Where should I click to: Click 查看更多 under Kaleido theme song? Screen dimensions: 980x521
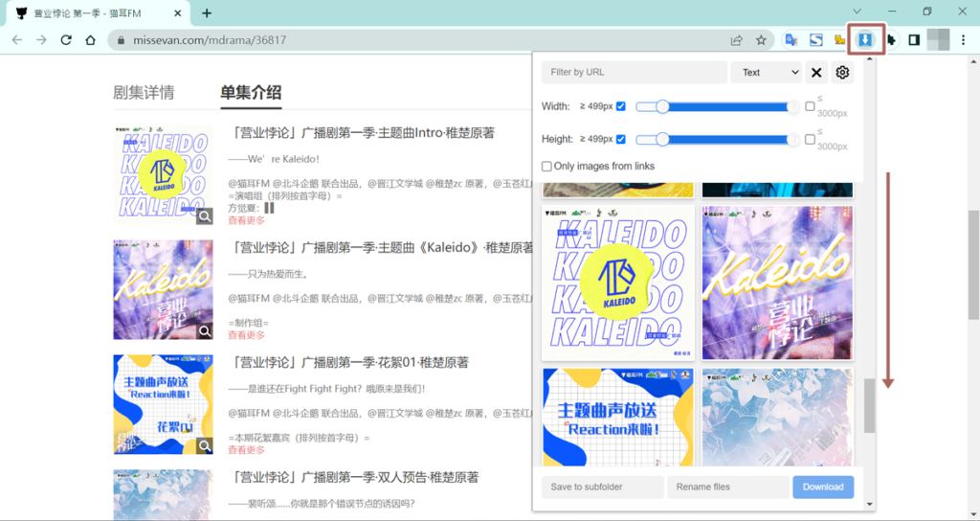[x=246, y=335]
